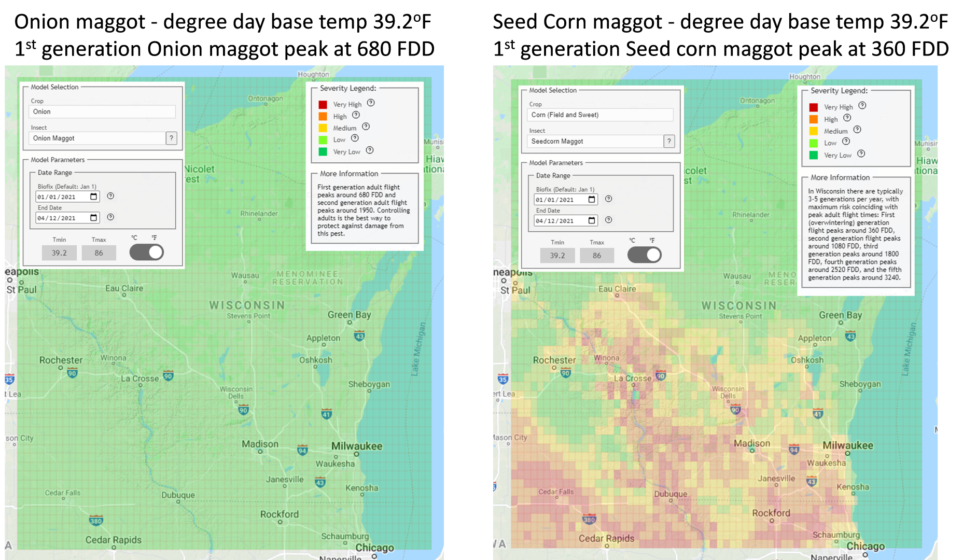This screenshot has width=963, height=560.
Task: Click Very High help icon in Seed Corn legend
Action: (x=862, y=105)
